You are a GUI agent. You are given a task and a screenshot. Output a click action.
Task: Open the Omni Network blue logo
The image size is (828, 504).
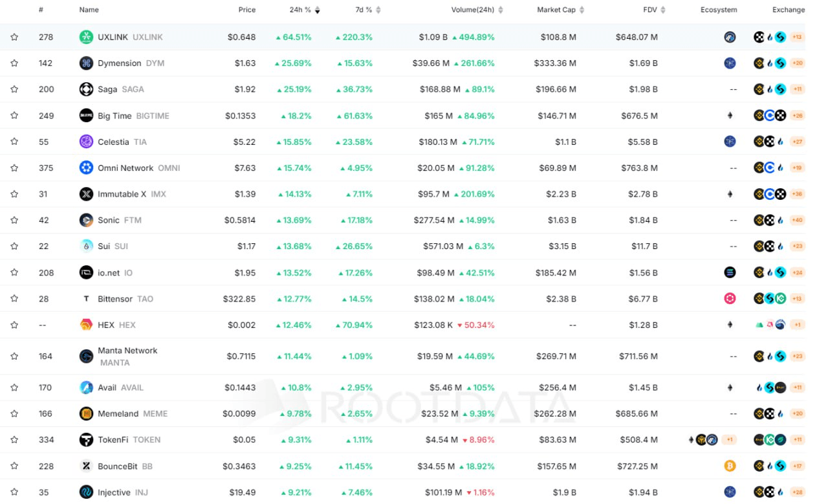86,168
